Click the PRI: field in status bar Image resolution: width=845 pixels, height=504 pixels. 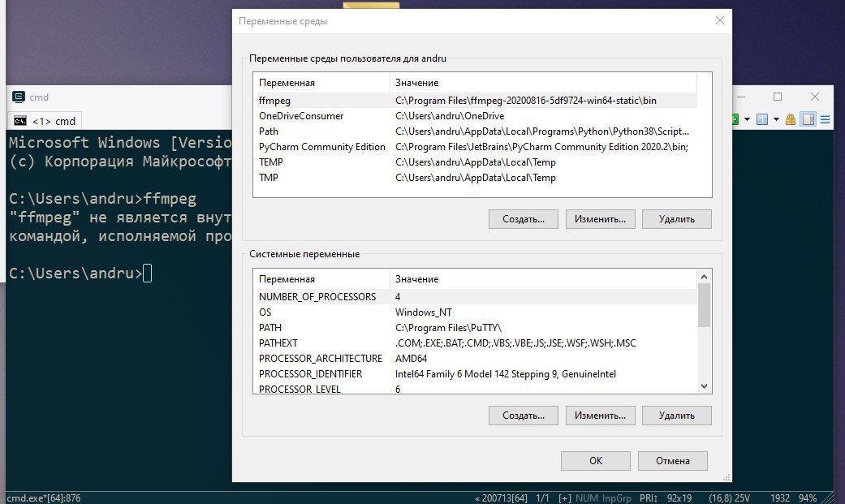649,498
